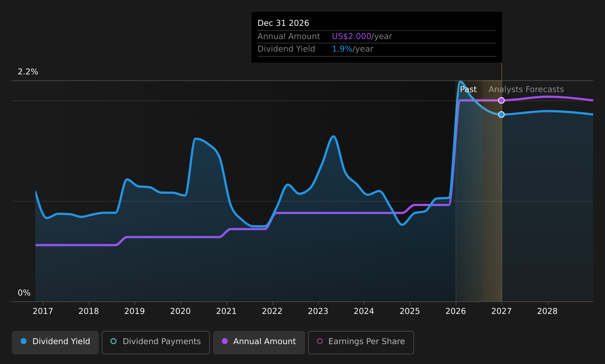The height and width of the screenshot is (364, 605).
Task: Click the 2022 x-axis label
Action: pos(272,311)
